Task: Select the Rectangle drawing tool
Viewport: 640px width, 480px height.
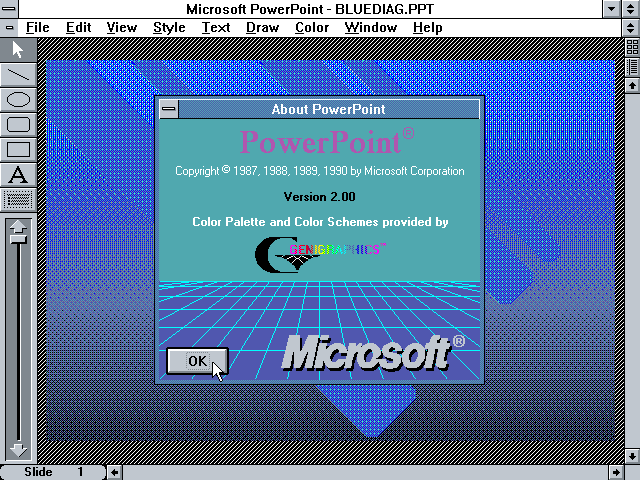Action: click(x=18, y=149)
